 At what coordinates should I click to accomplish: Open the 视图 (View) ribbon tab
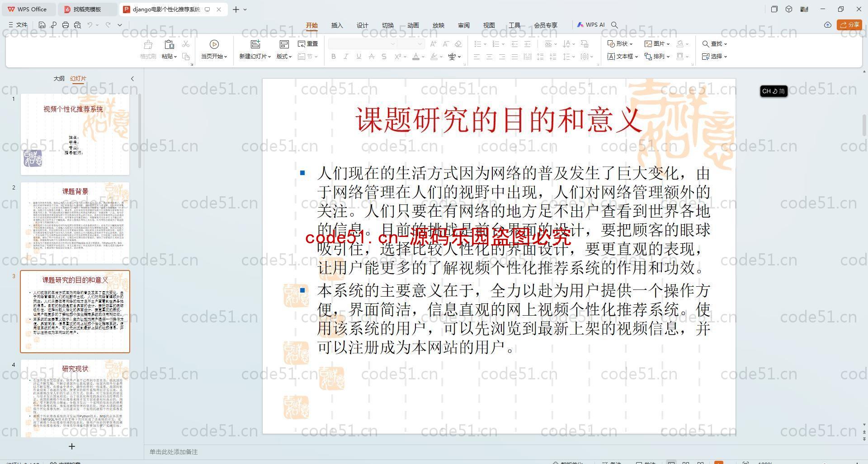[489, 25]
